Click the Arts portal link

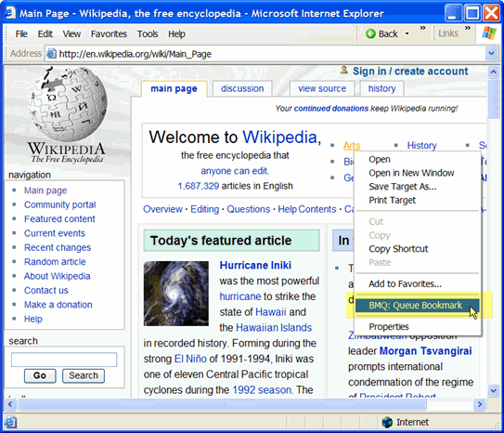[x=352, y=145]
